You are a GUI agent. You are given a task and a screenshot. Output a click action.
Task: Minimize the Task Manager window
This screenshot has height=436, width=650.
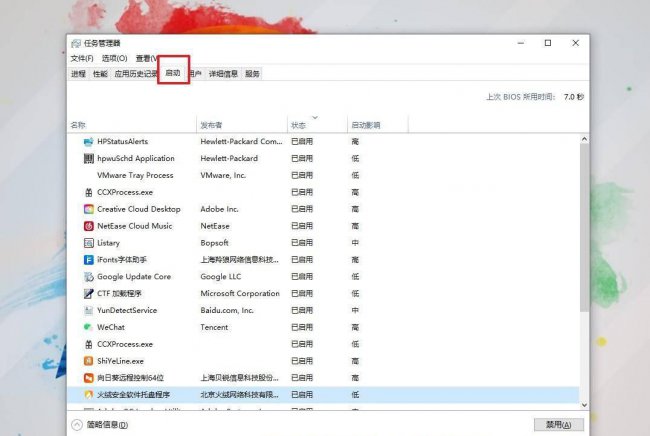521,43
